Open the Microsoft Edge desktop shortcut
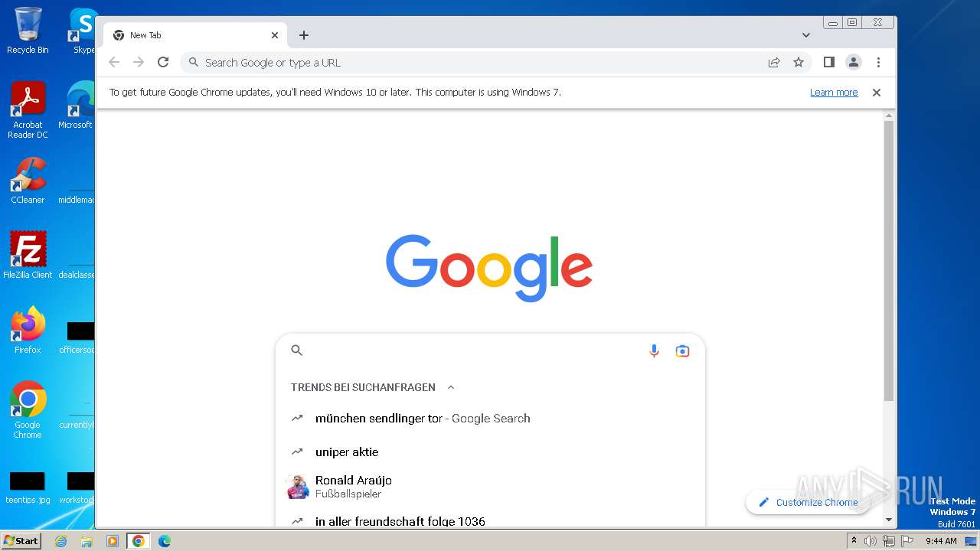 [x=78, y=106]
